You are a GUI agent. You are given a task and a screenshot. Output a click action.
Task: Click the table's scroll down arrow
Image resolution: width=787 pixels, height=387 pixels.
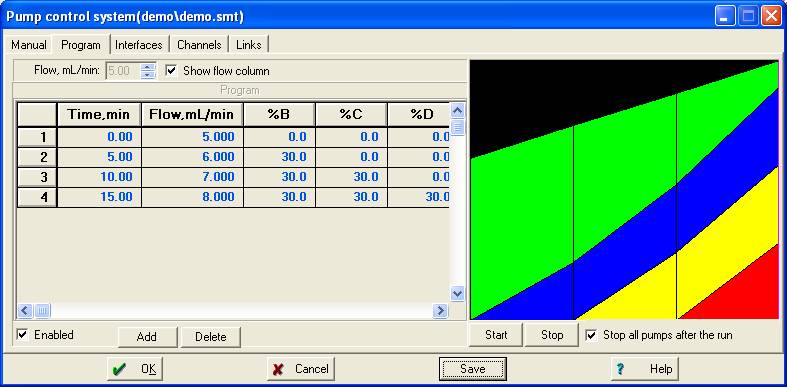tap(457, 294)
